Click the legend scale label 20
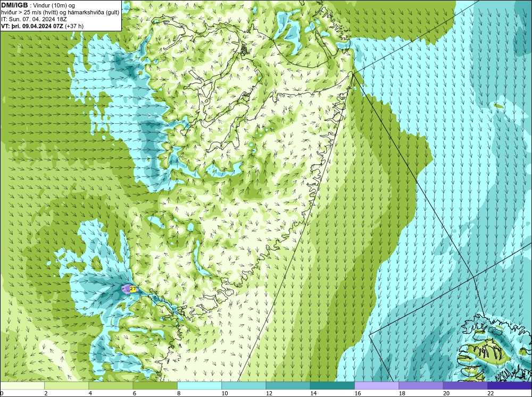 (446, 393)
